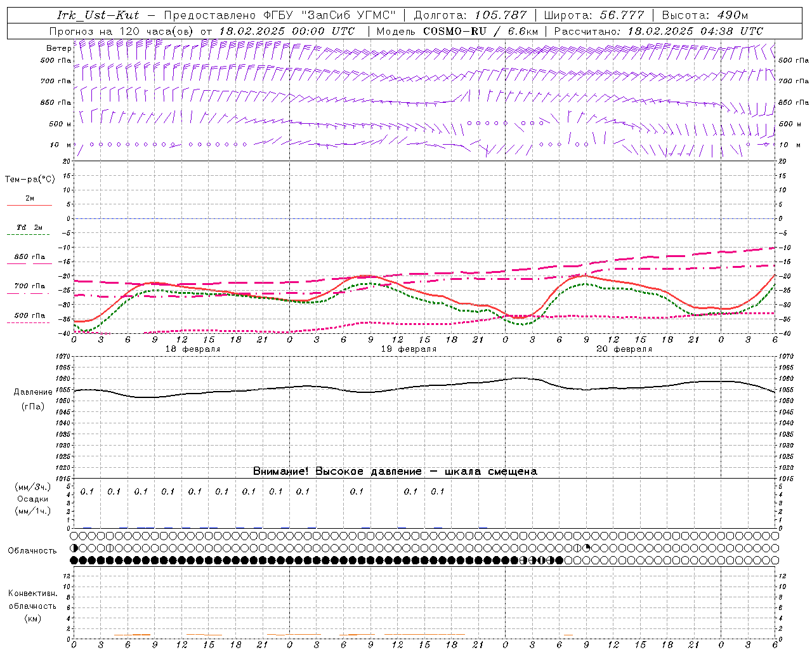Click the "18 февраля" date label
Image resolution: width=812 pixels, height=650 pixels.
[193, 349]
